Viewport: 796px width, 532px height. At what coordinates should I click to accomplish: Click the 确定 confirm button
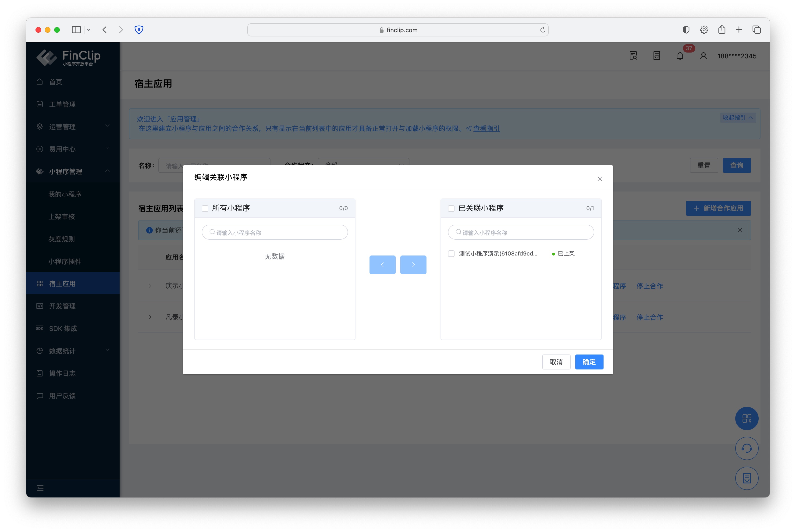click(x=589, y=362)
